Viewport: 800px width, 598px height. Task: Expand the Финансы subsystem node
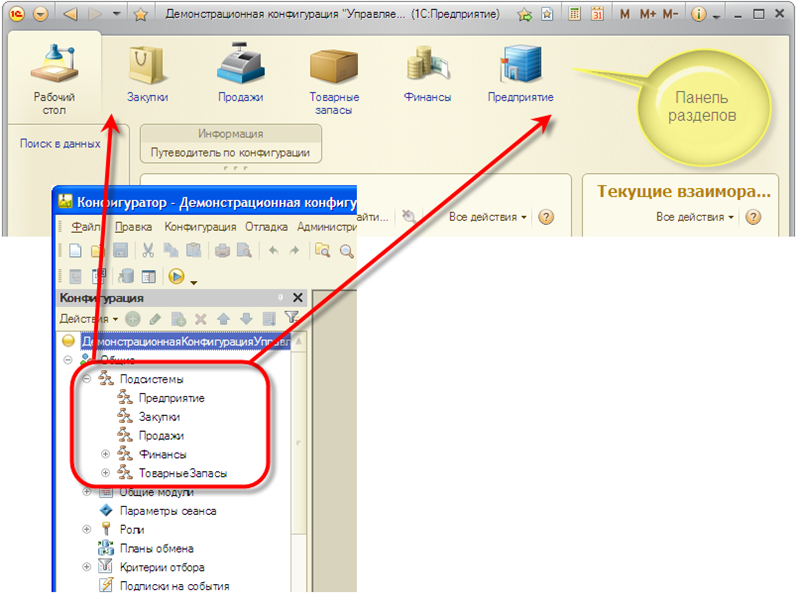click(x=105, y=454)
